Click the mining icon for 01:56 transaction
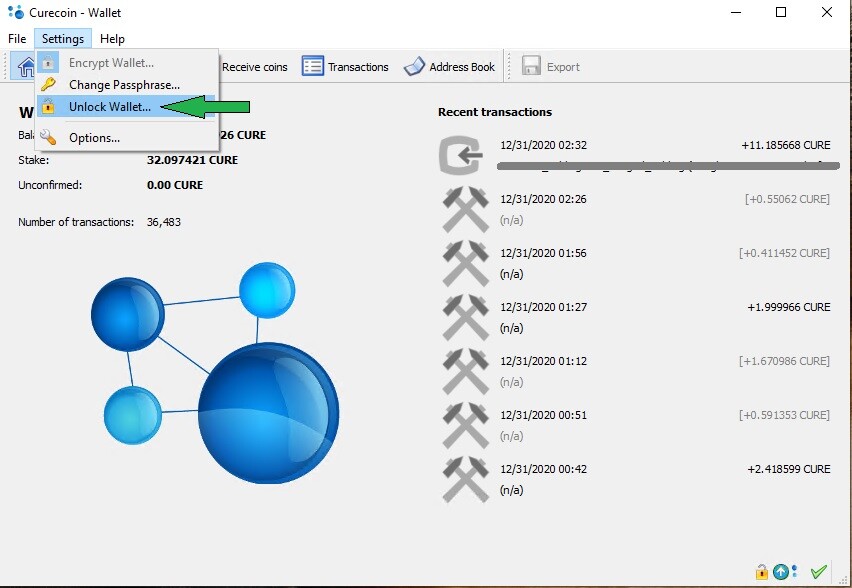This screenshot has width=852, height=588. [466, 263]
